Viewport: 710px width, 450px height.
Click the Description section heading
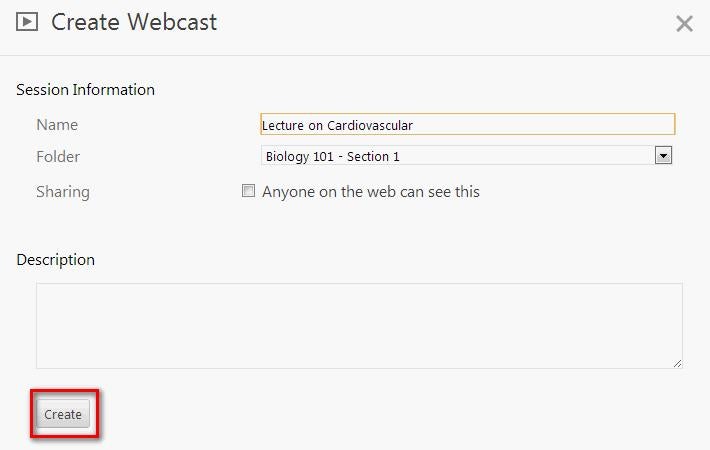pyautogui.click(x=56, y=260)
